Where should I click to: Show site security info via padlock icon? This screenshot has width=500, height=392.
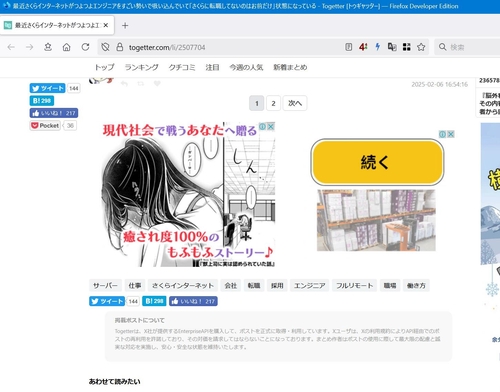click(x=120, y=47)
